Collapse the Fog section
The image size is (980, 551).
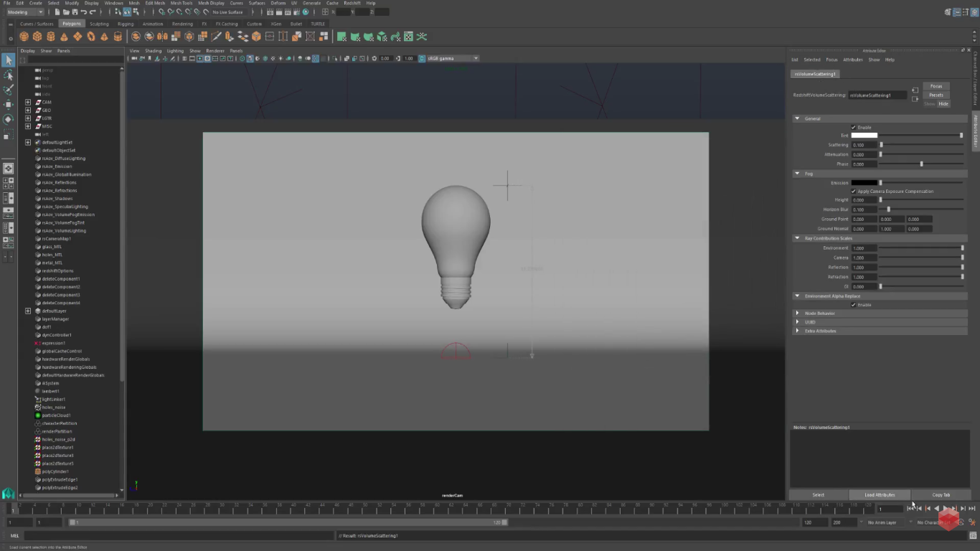[x=796, y=174]
